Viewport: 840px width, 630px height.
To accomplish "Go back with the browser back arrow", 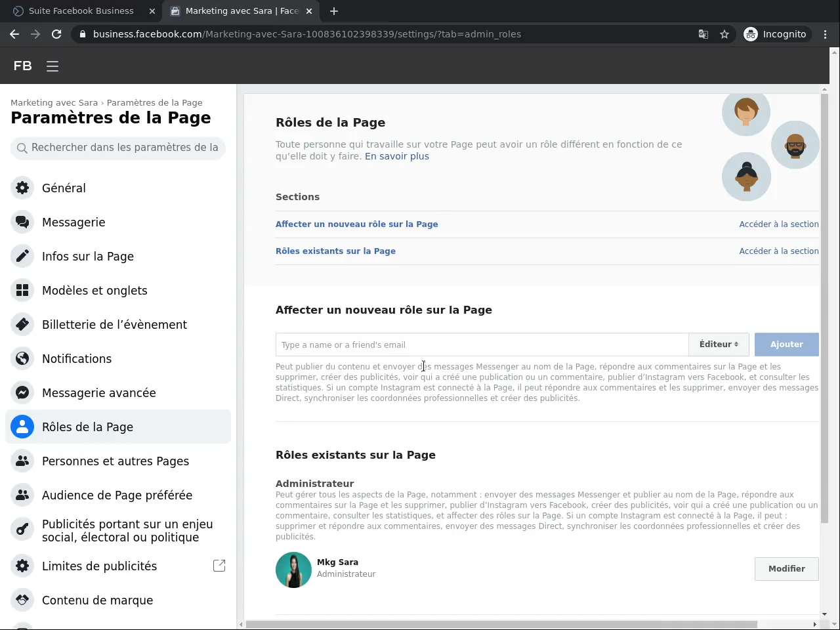I will pyautogui.click(x=14, y=34).
